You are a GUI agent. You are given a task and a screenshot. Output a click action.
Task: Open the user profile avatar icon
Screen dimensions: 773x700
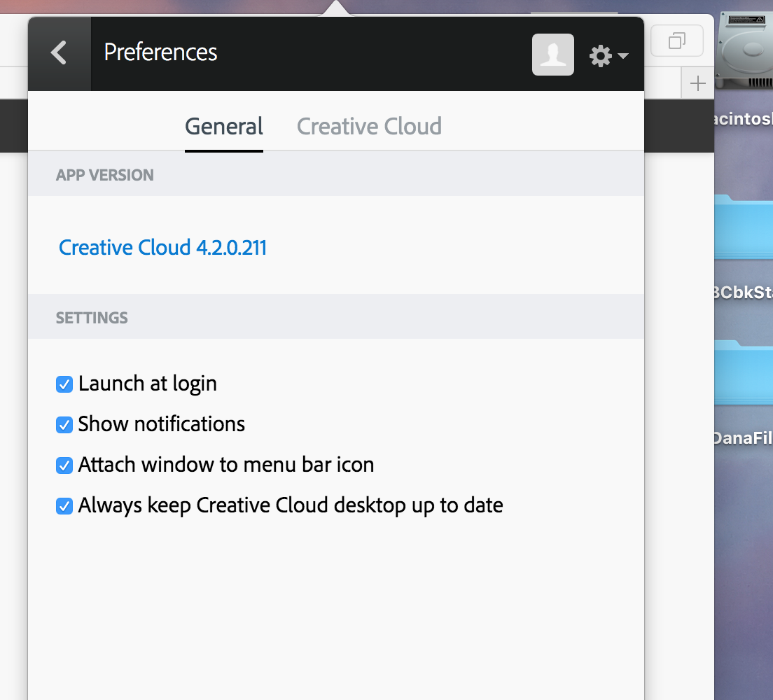[x=553, y=55]
